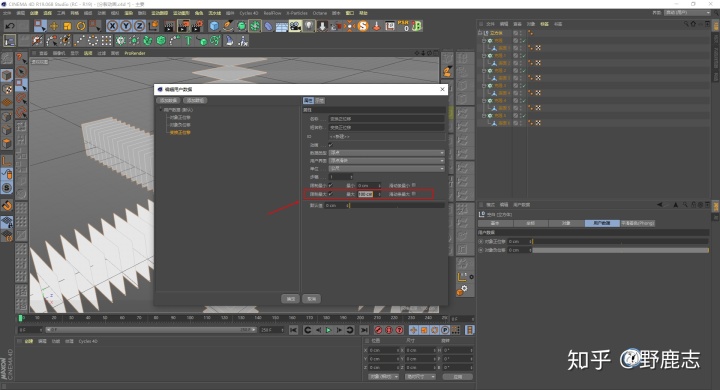Screen dimensions: 720x390
Task: Click the fx figure icon in second toolbar
Action: [243, 41]
